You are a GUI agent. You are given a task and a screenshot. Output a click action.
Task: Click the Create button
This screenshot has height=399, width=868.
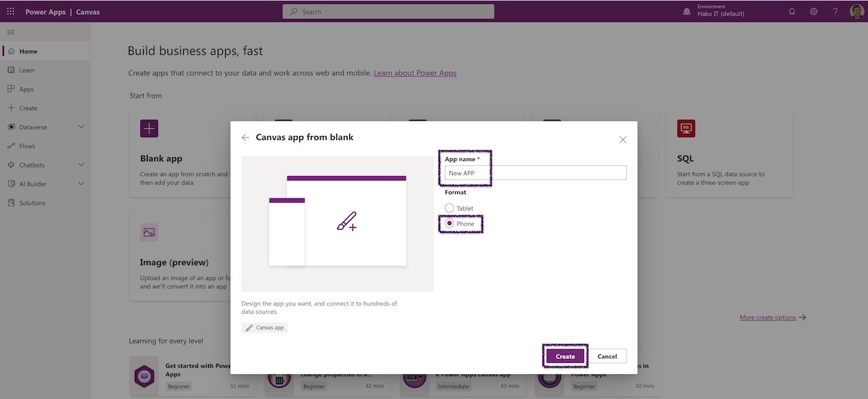(565, 356)
